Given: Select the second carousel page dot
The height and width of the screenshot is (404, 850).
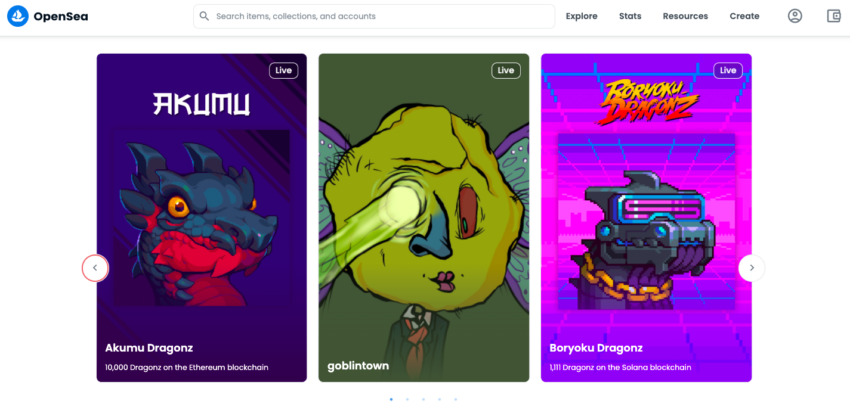Looking at the screenshot, I should pyautogui.click(x=407, y=399).
